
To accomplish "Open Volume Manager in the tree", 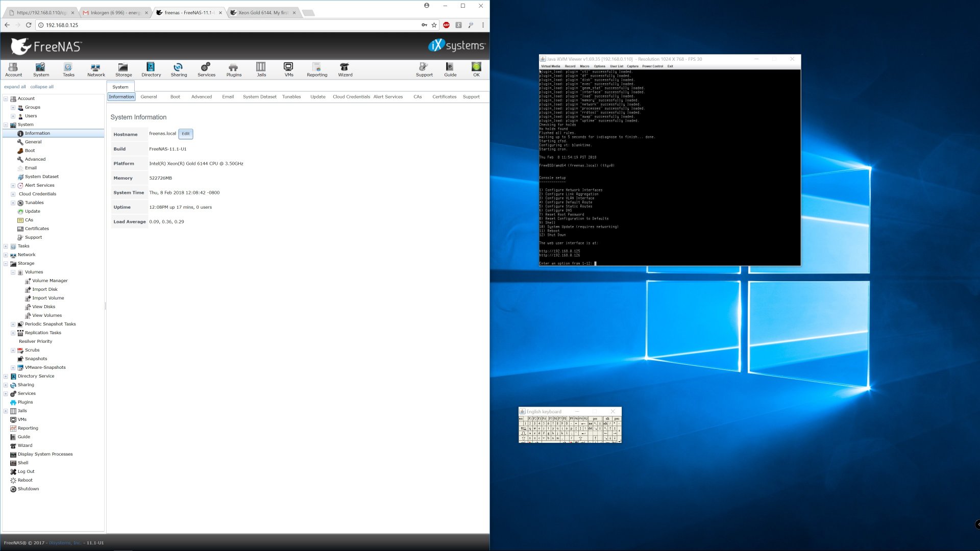I will click(50, 281).
